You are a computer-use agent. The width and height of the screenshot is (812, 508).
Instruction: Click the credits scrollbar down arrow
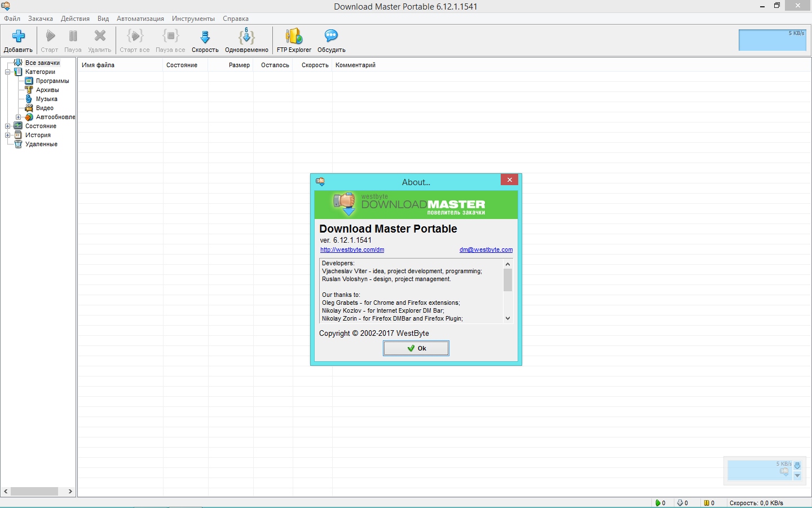coord(507,318)
